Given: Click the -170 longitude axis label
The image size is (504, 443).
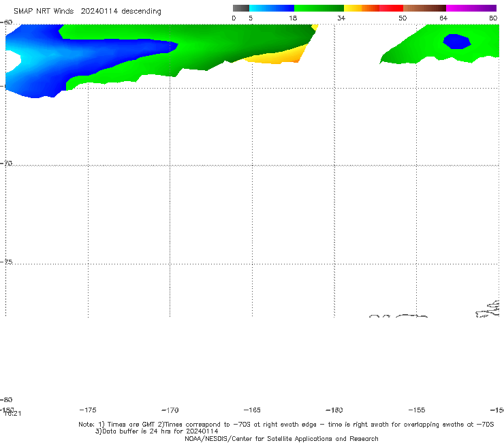Looking at the screenshot, I should pyautogui.click(x=170, y=410).
